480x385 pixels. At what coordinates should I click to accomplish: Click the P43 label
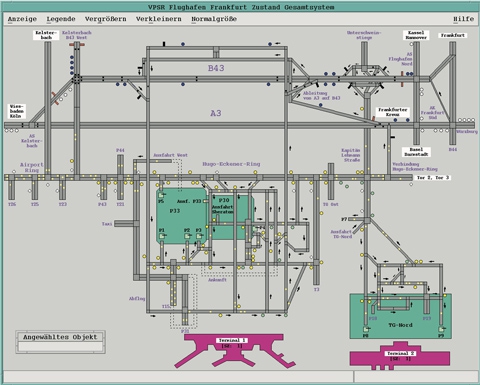tap(102, 204)
